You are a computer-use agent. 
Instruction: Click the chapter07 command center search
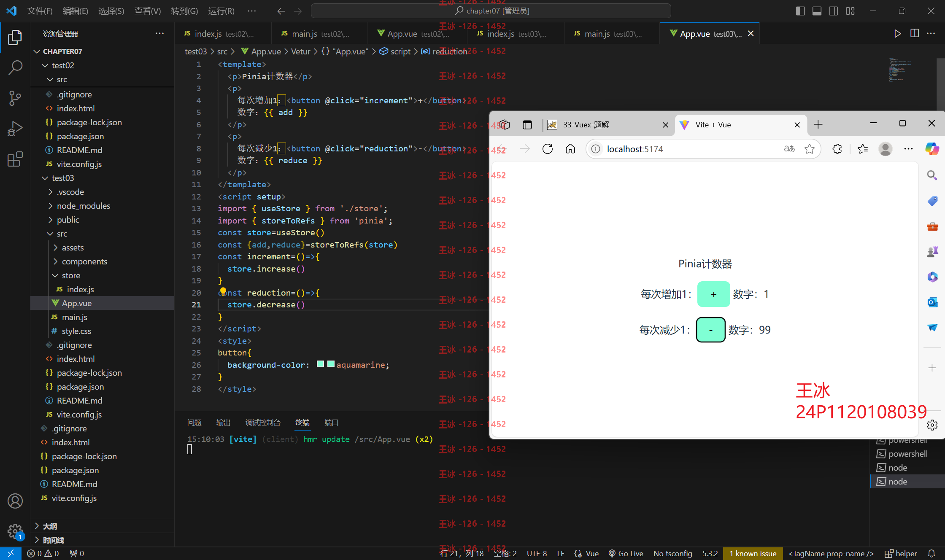[x=491, y=11]
